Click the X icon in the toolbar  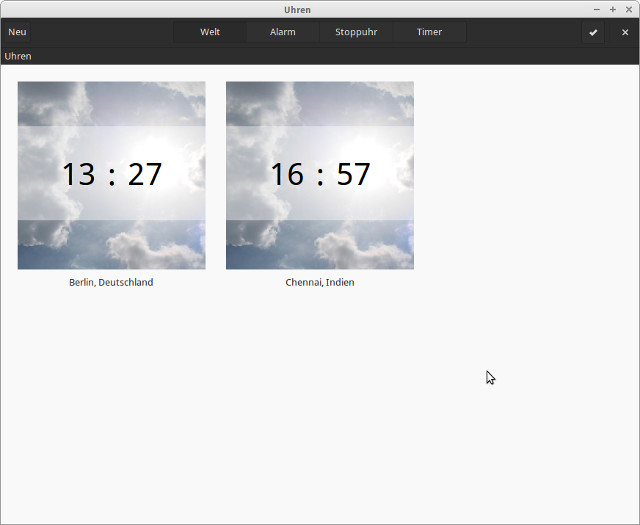(x=625, y=32)
